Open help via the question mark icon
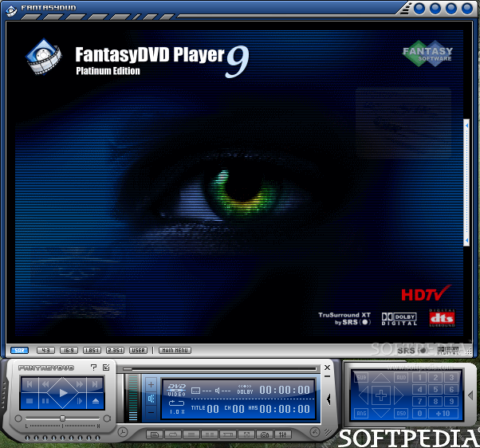This screenshot has height=448, width=480. (93, 367)
